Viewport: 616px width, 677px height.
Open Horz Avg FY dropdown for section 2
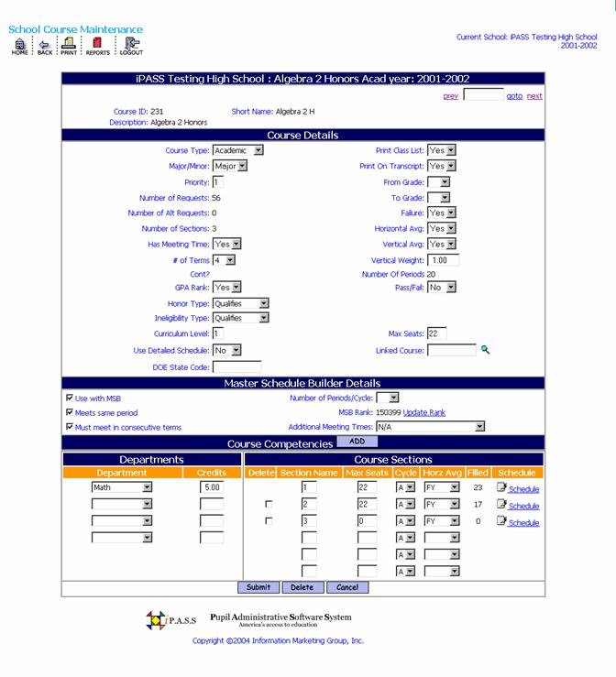442,504
